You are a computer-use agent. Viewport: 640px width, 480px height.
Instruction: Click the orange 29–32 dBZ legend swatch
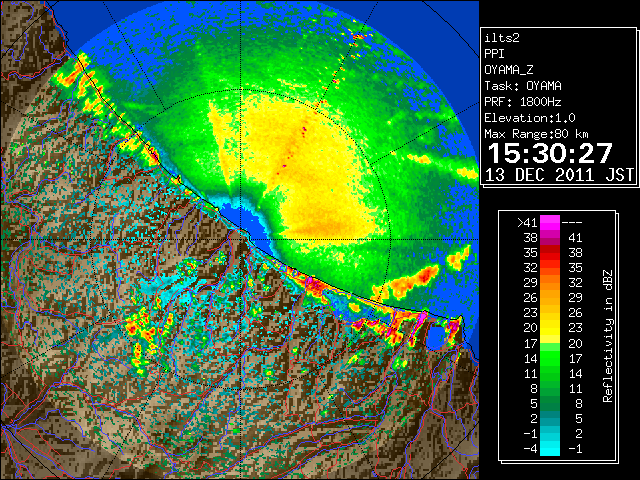pos(550,282)
